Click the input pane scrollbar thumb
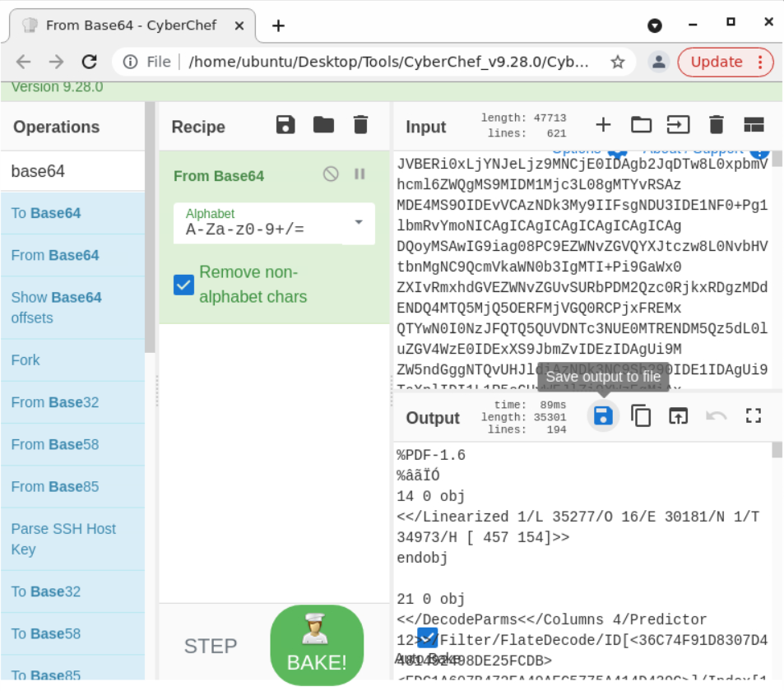Image resolution: width=784 pixels, height=691 pixels. pyautogui.click(x=777, y=159)
